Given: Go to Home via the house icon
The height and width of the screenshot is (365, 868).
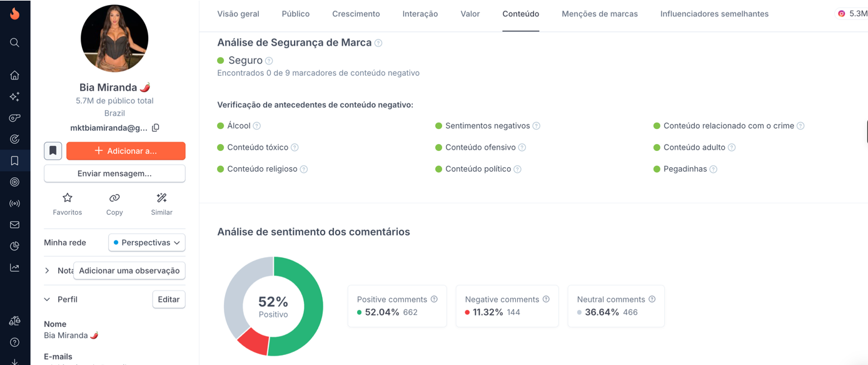Looking at the screenshot, I should coord(14,75).
